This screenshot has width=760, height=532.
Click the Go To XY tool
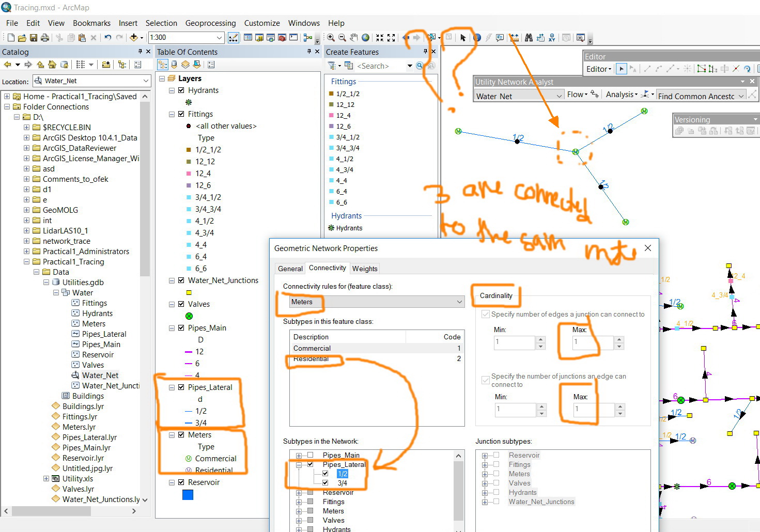click(552, 38)
